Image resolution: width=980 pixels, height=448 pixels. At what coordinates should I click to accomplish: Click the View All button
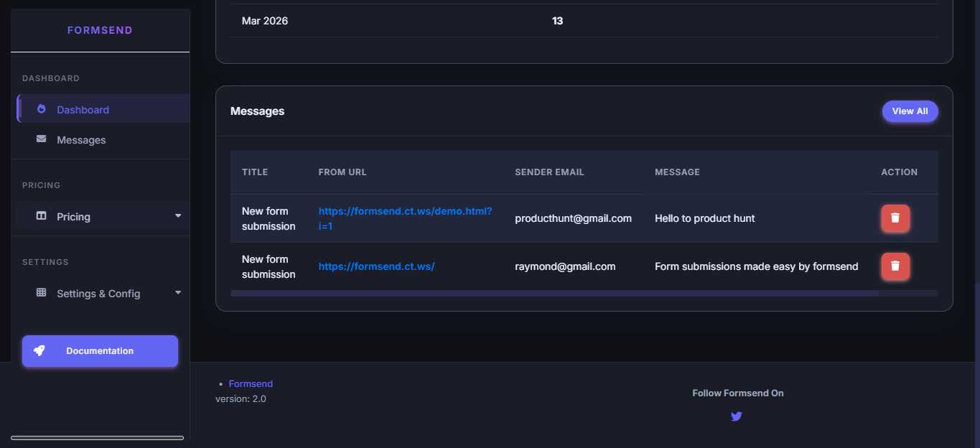click(x=910, y=111)
